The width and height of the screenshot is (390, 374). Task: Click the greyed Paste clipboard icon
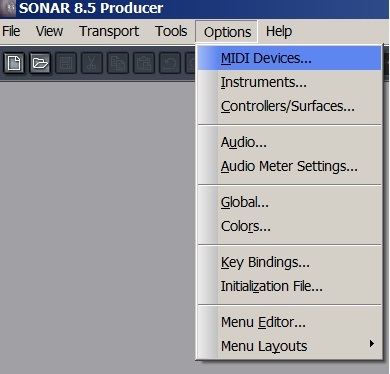[144, 63]
